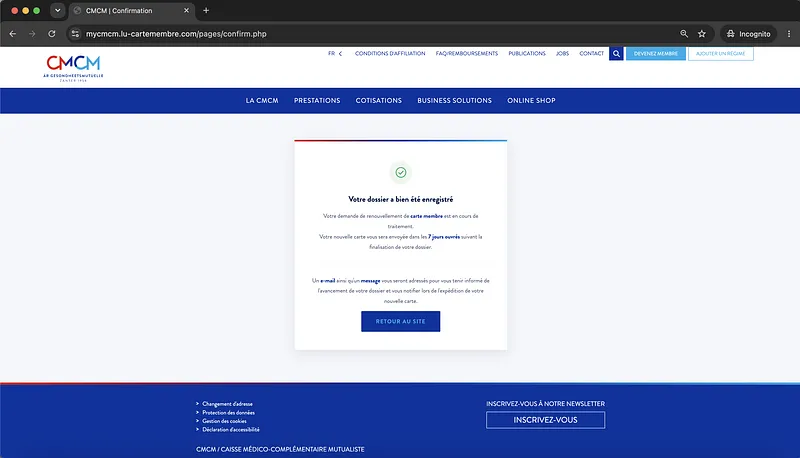Select the CMCM | Confirmation tab
800x458 pixels.
pos(131,11)
